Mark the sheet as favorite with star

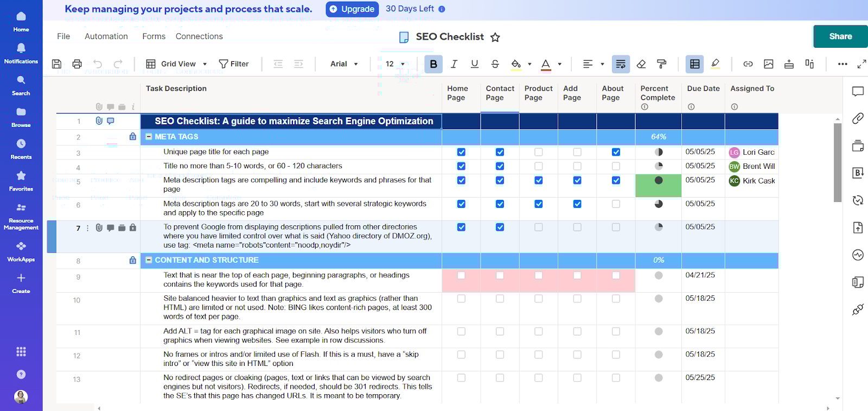(x=495, y=37)
